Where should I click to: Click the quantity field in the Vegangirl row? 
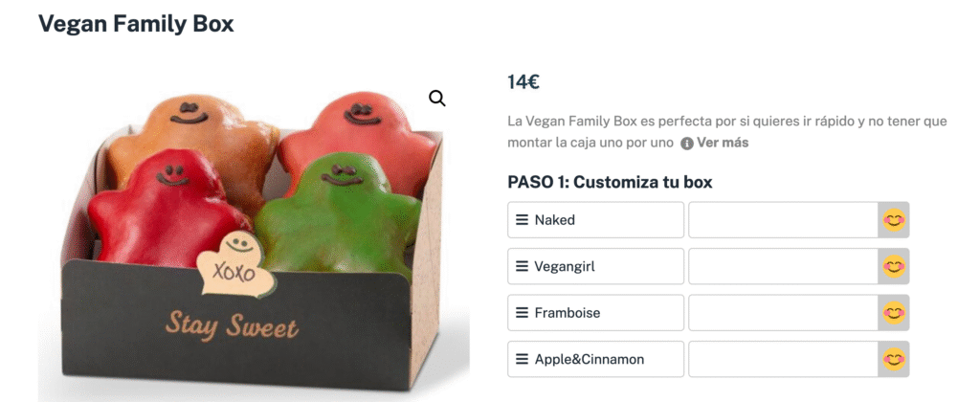tap(784, 266)
